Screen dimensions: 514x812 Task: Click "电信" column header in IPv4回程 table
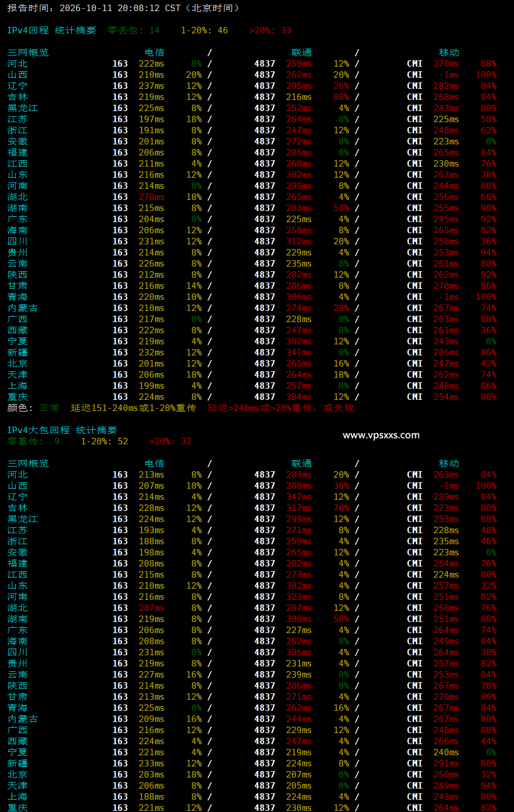(154, 53)
